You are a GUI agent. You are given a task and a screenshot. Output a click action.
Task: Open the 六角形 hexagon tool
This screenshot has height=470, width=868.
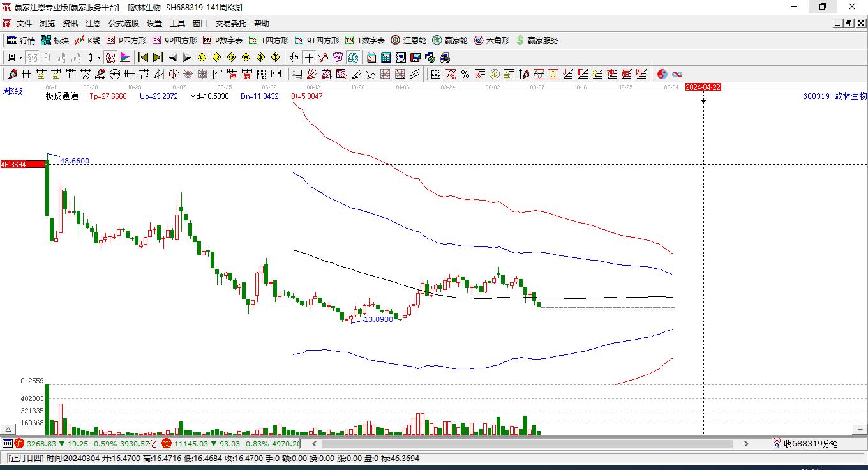point(491,40)
